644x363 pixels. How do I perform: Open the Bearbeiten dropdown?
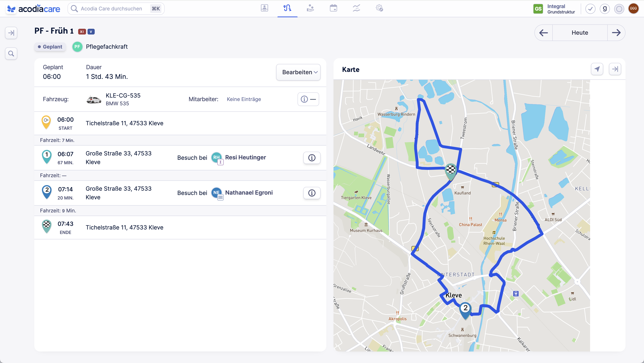click(x=298, y=72)
